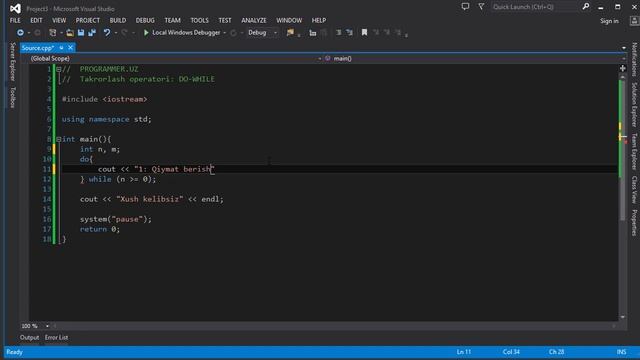Click the Visual Studio logo icon

[15, 8]
